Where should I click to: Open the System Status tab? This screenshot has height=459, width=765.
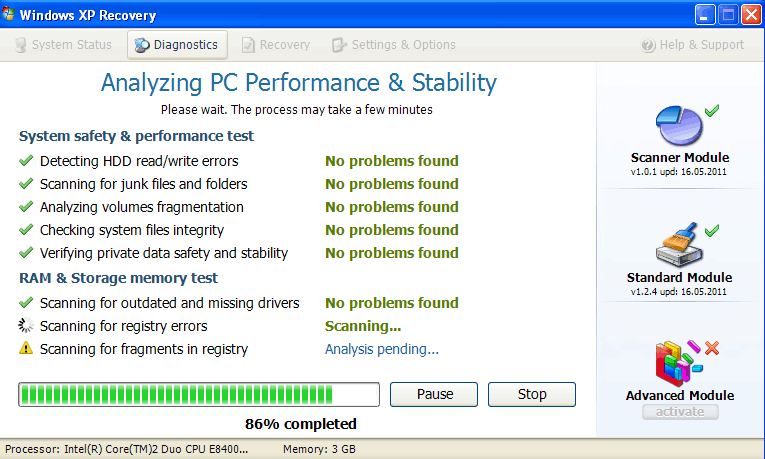[62, 45]
